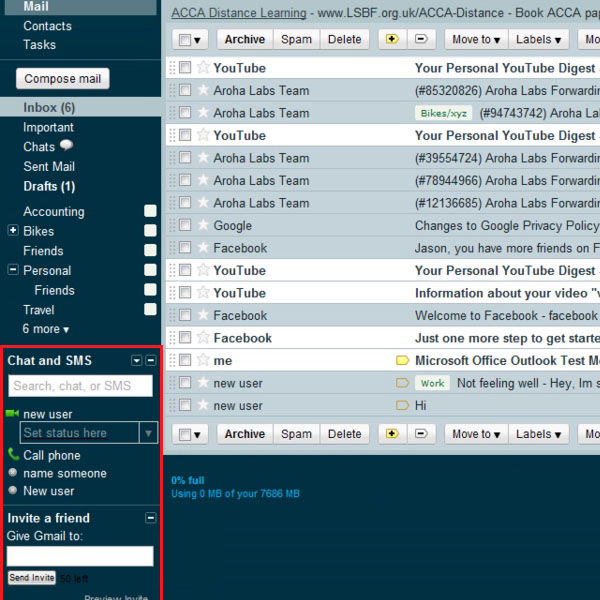Tick checkbox for 'Jason, you have more friends' email

(x=185, y=248)
